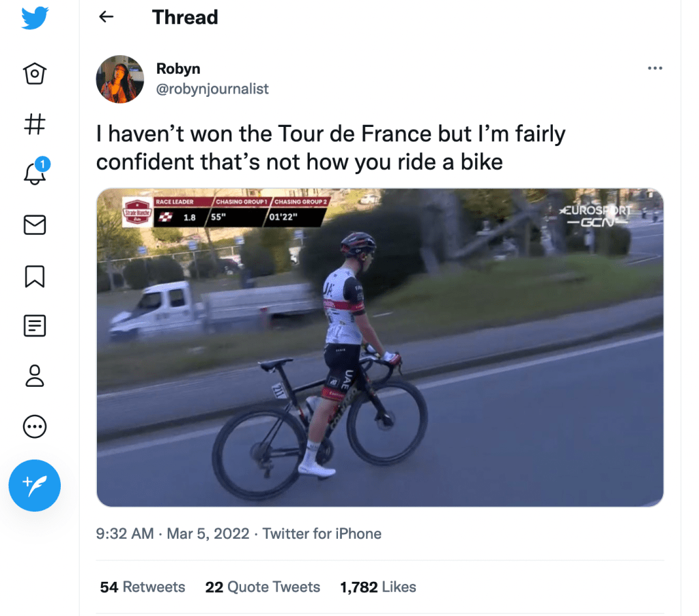699x616 pixels.
Task: Click the Twitter bird logo
Action: [x=35, y=18]
